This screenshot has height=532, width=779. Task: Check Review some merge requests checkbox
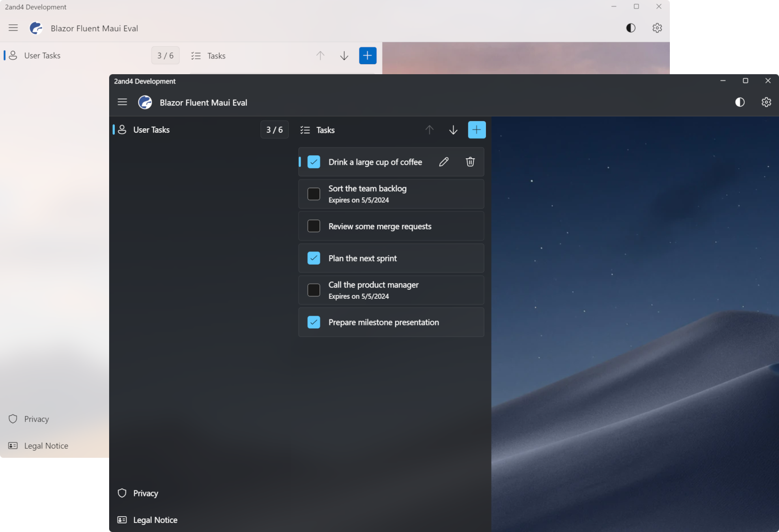[314, 226]
